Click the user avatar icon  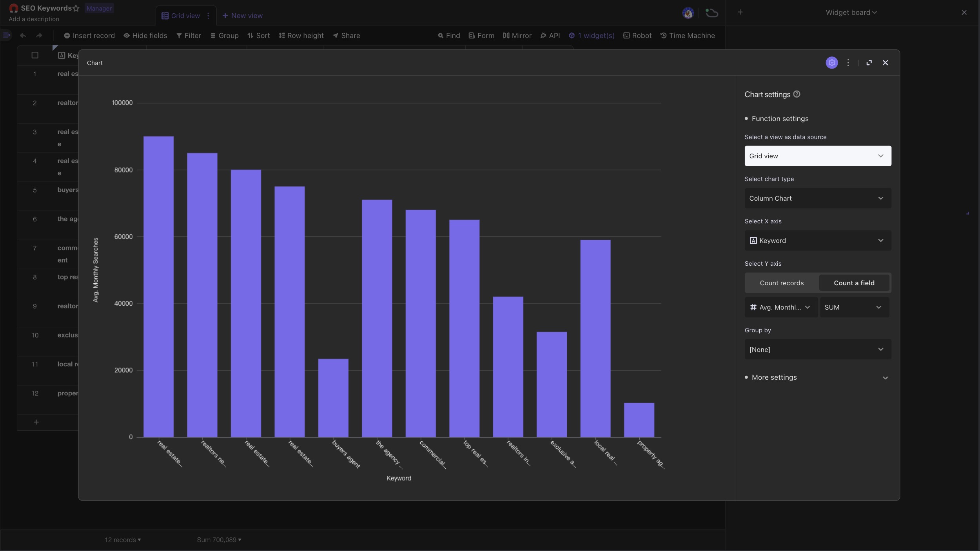click(688, 13)
